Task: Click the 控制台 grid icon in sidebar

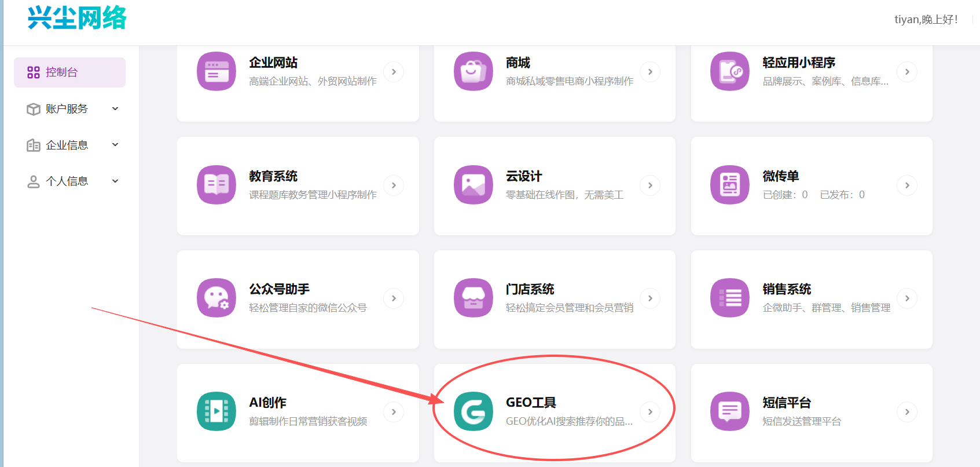Action: coord(34,72)
